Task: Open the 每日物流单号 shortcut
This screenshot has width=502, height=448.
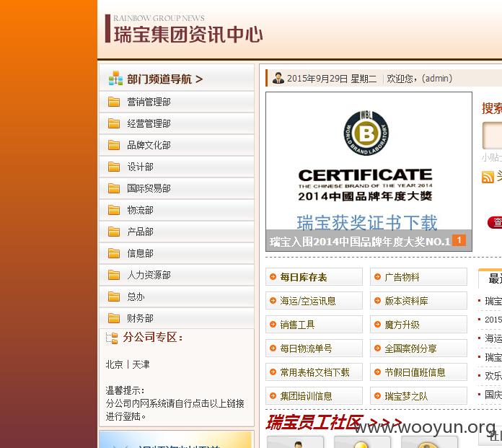Action: pos(314,348)
